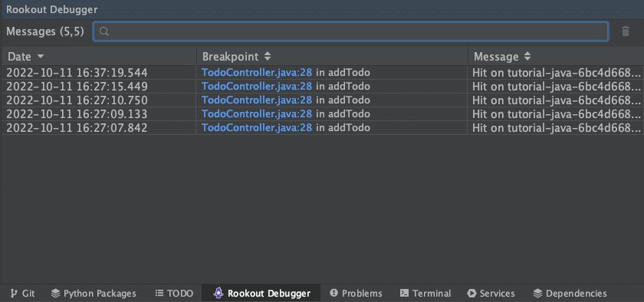Open the Python Packages tab
Image resolution: width=644 pixels, height=302 pixels.
click(x=94, y=294)
